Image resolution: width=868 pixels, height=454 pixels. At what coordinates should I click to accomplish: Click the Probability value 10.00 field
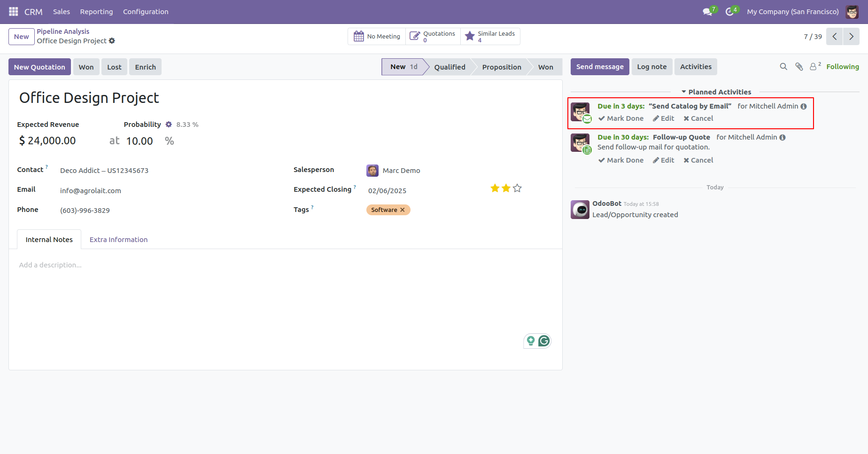[x=140, y=141]
